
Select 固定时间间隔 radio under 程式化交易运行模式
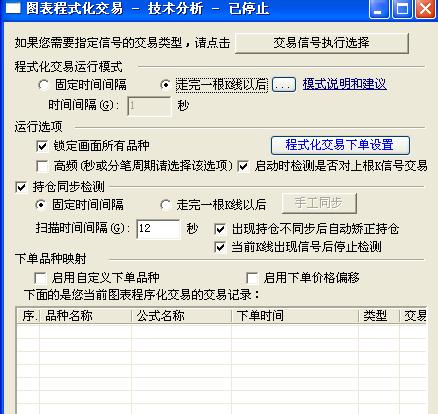tap(44, 85)
